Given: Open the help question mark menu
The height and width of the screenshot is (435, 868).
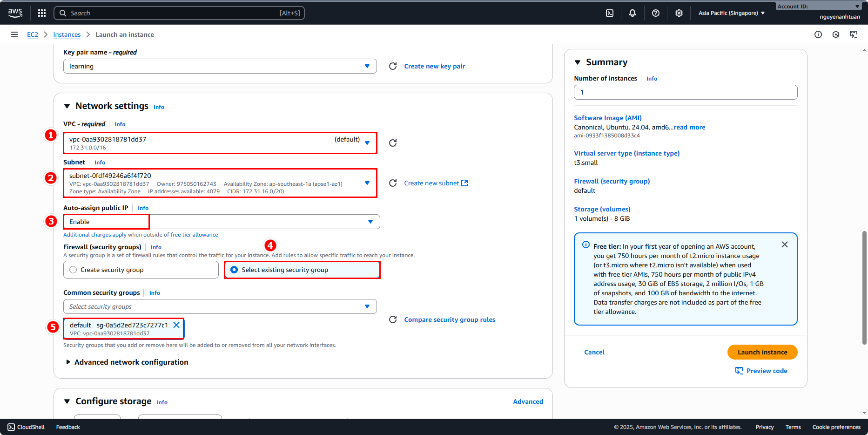Looking at the screenshot, I should click(x=655, y=13).
